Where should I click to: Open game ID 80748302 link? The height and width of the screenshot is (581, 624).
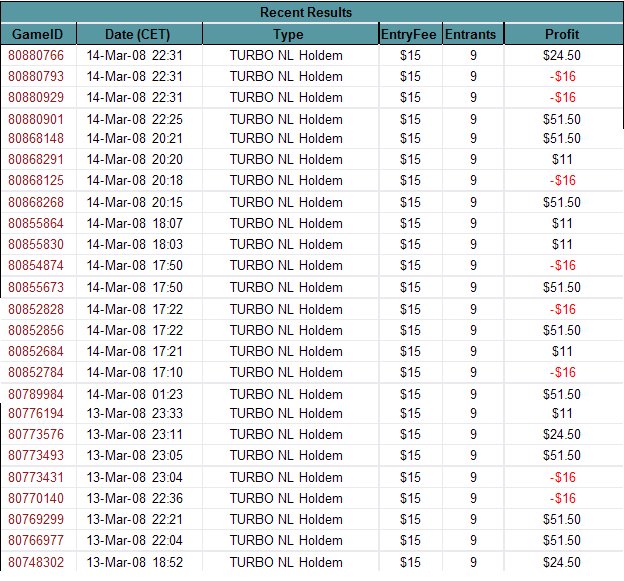(x=36, y=563)
